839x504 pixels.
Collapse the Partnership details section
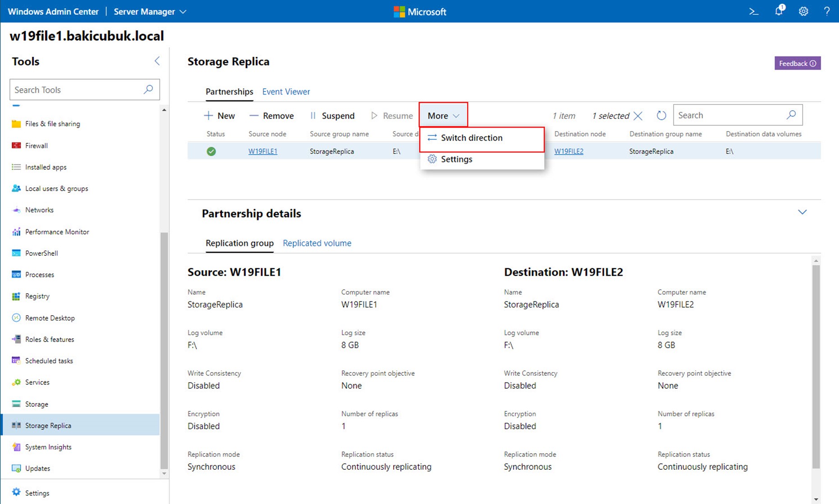(802, 212)
